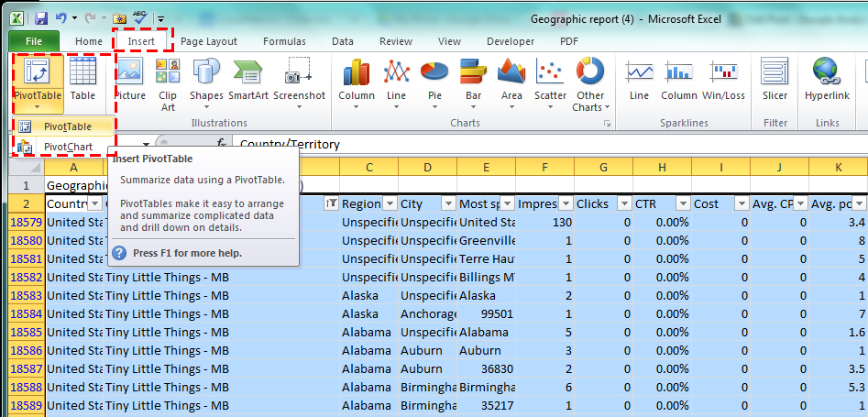
Task: Open the Impressions column filter dropdown
Action: [x=566, y=204]
